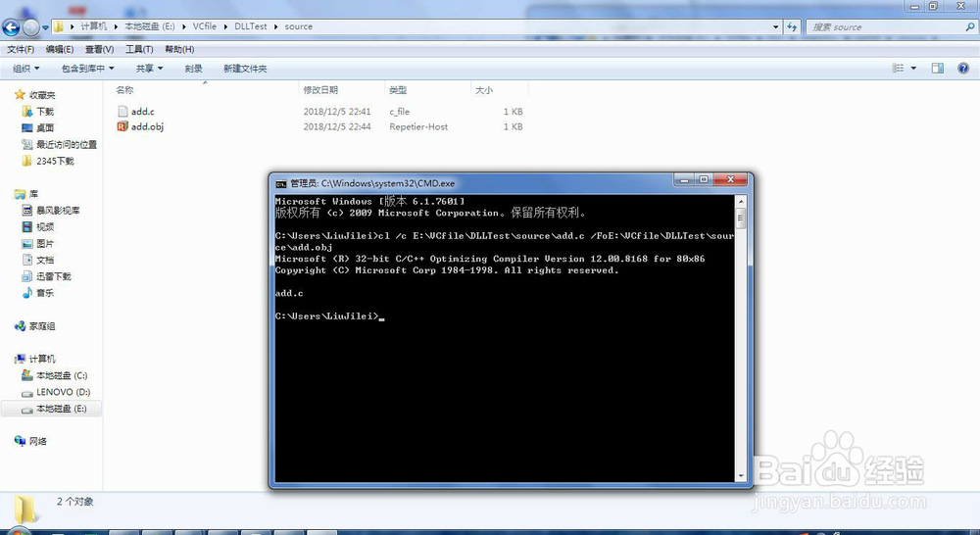Maximize the CMD.exe window
Viewport: 980px width, 535px height.
[703, 179]
